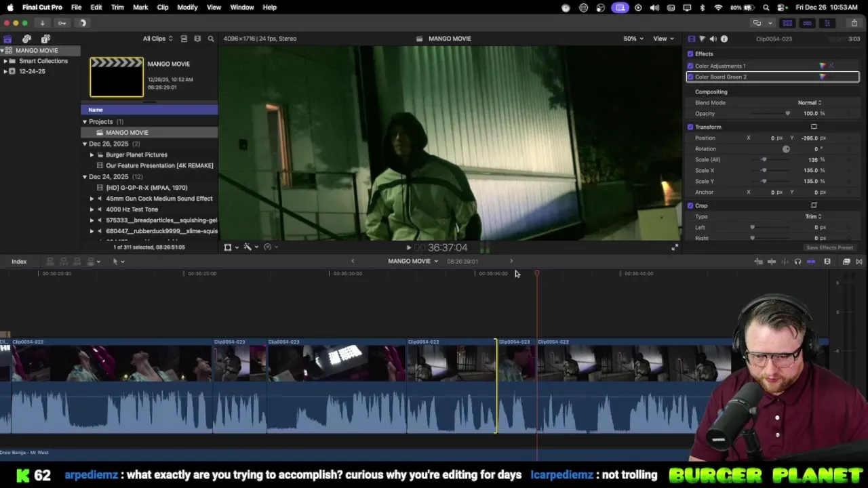The width and height of the screenshot is (868, 488).
Task: Open the timeline tool selector dropdown
Action: pos(118,262)
